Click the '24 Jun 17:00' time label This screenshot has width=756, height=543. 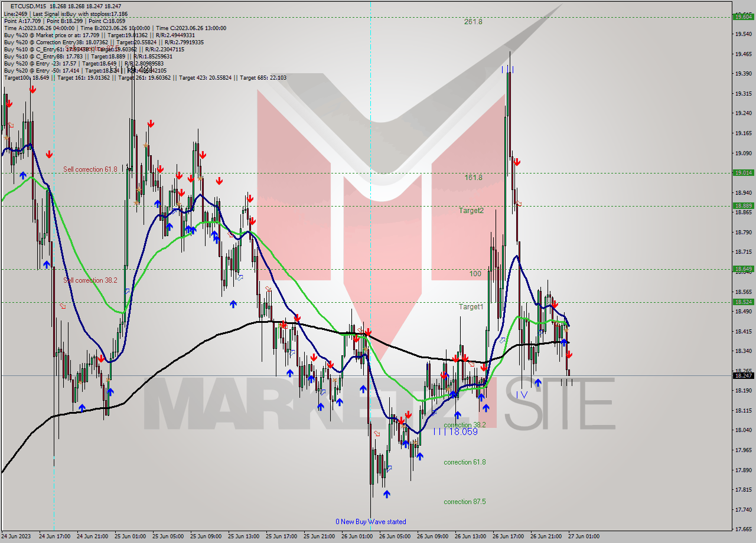click(x=54, y=537)
